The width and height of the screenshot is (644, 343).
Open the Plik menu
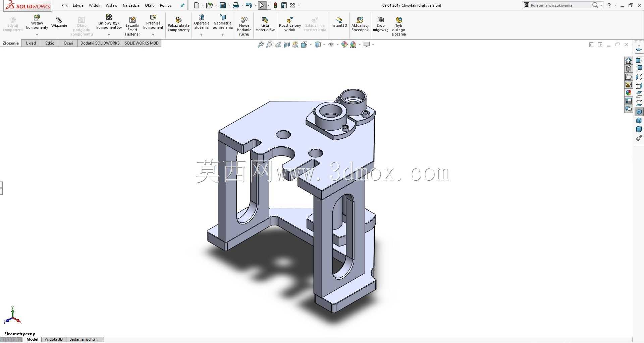click(x=64, y=5)
